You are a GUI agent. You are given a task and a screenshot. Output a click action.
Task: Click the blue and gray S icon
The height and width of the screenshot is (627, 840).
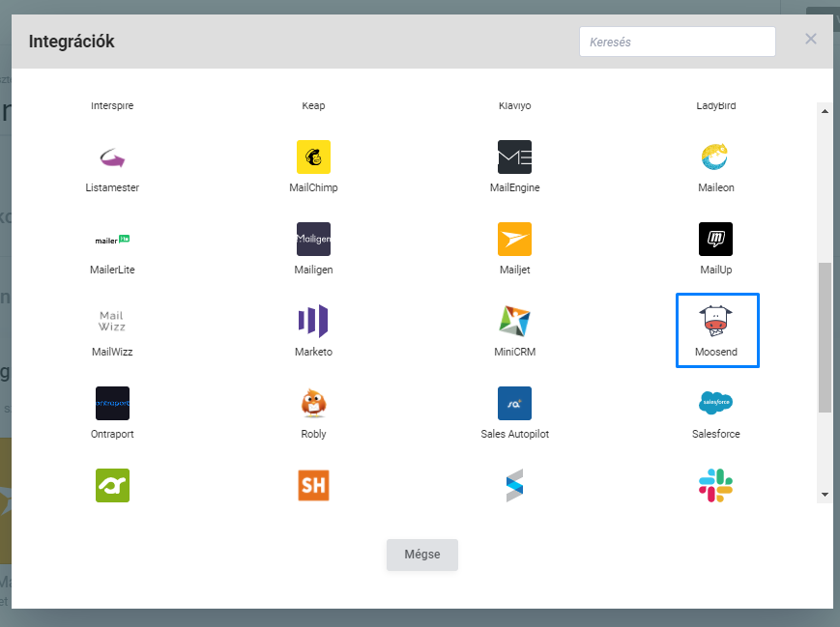[x=515, y=486]
